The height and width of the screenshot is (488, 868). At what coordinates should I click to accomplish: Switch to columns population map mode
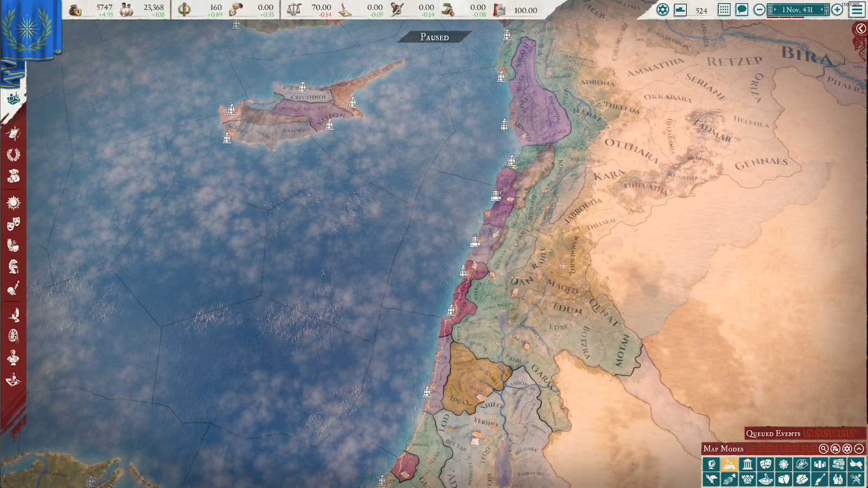point(820,464)
